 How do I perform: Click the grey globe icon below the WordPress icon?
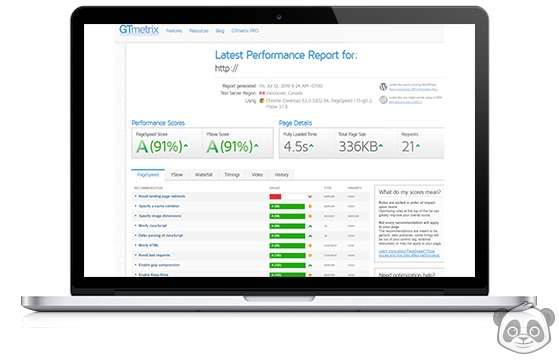coord(383,100)
